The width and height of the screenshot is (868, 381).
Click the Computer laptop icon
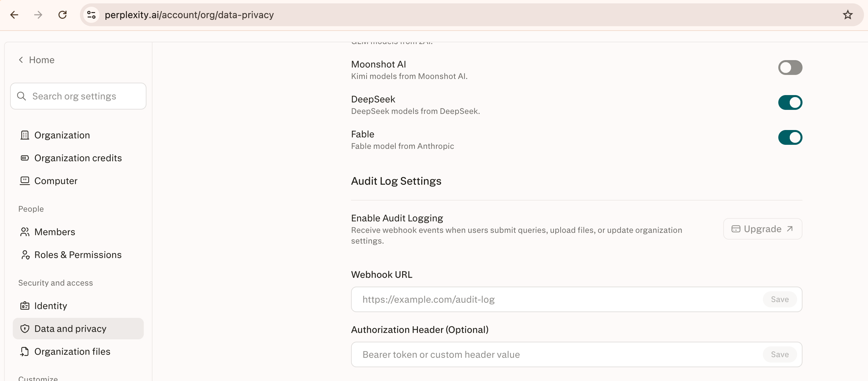coord(25,181)
